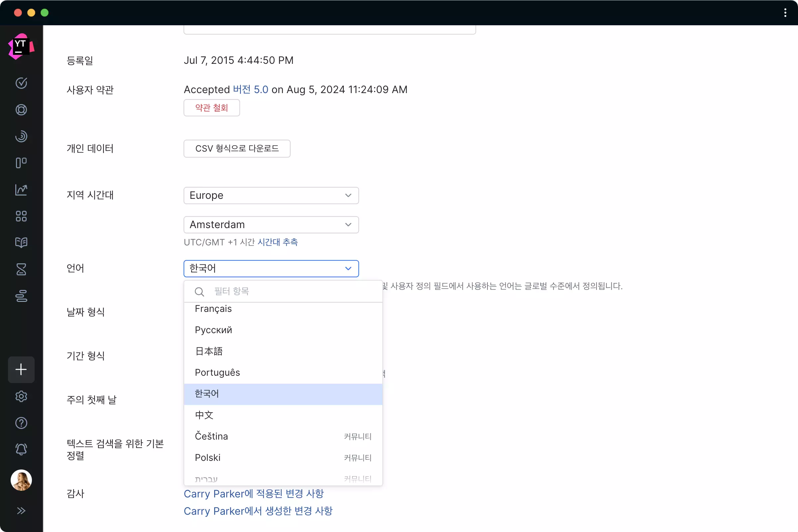Click the notifications bell icon

point(21,449)
